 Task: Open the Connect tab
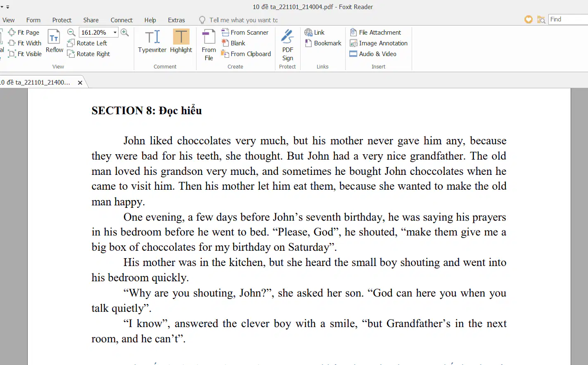click(x=121, y=20)
